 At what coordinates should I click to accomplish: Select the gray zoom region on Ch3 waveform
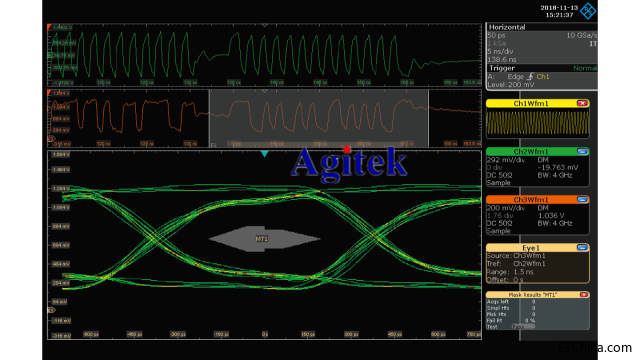pos(319,118)
